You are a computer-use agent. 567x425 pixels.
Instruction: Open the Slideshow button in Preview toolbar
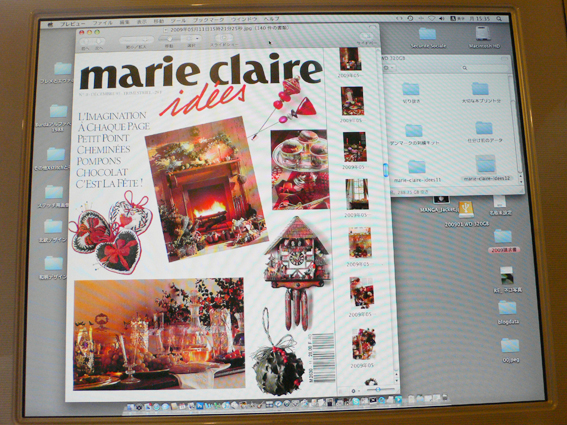(225, 38)
